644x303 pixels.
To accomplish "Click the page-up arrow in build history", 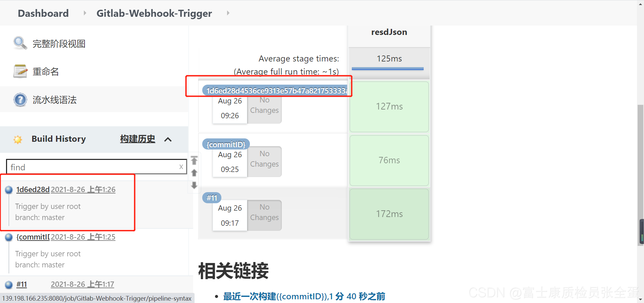I will click(x=194, y=173).
